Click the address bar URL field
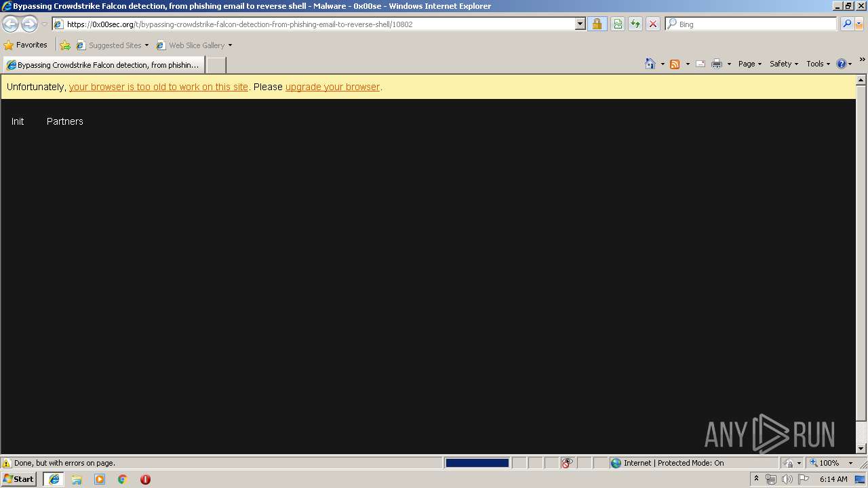Image resolution: width=868 pixels, height=488 pixels. pyautogui.click(x=319, y=24)
